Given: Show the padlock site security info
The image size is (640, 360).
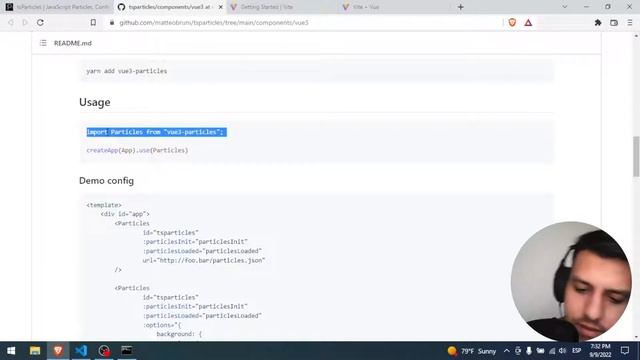Looking at the screenshot, I should click(x=112, y=22).
